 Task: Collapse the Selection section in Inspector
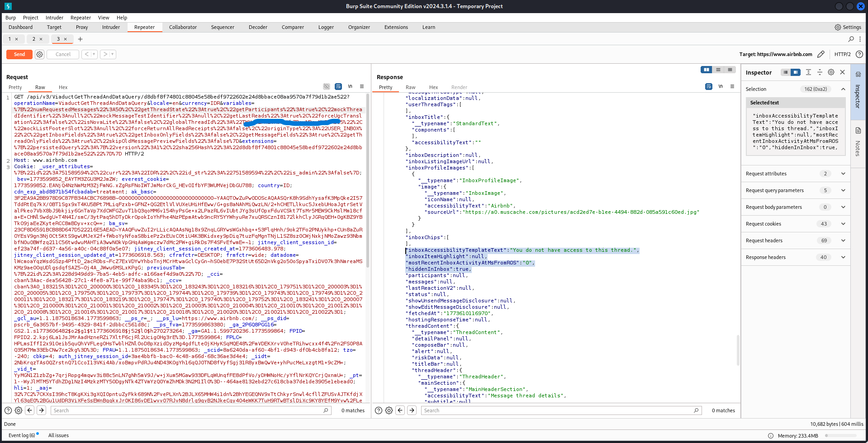(x=843, y=89)
